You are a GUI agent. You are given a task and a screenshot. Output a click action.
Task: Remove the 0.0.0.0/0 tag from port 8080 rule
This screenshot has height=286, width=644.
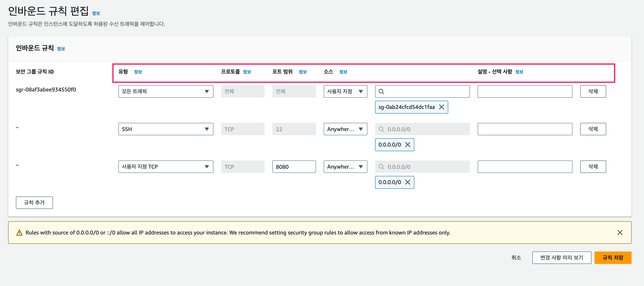point(407,182)
